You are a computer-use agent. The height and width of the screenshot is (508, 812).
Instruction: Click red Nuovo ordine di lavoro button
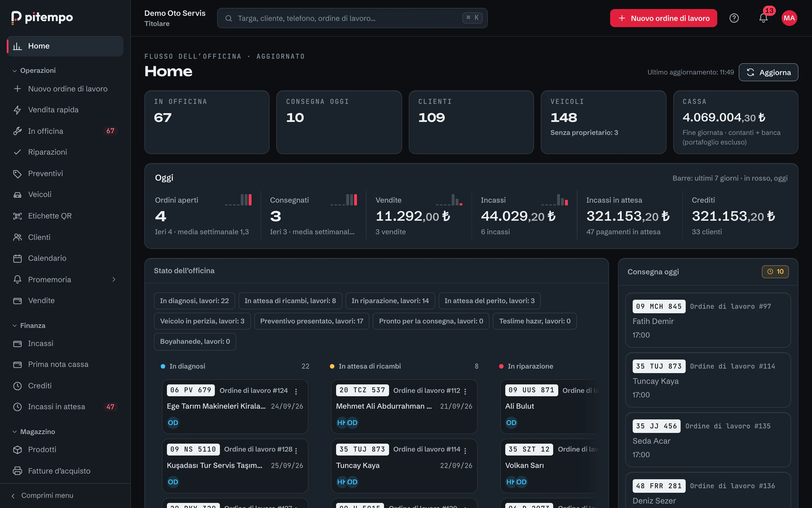(663, 18)
